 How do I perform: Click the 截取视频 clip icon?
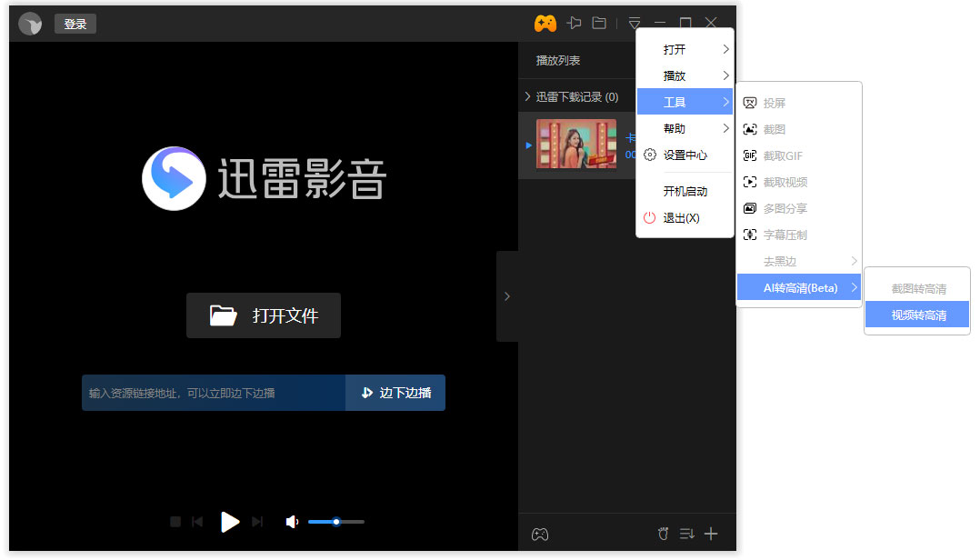click(750, 182)
